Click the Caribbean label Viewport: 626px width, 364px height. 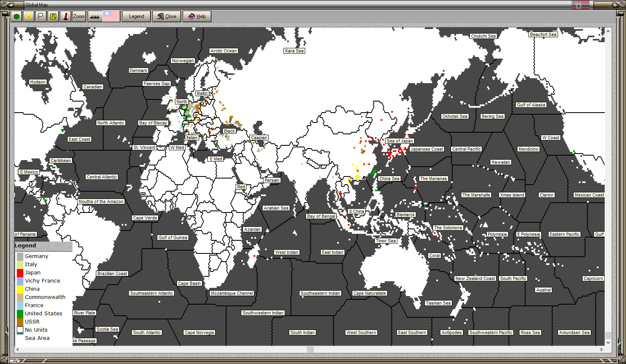(61, 161)
